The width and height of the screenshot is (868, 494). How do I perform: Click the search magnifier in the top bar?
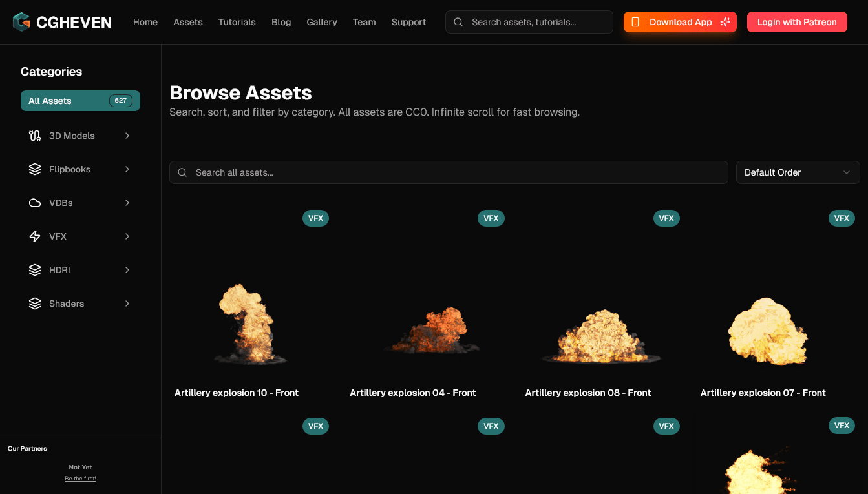458,21
